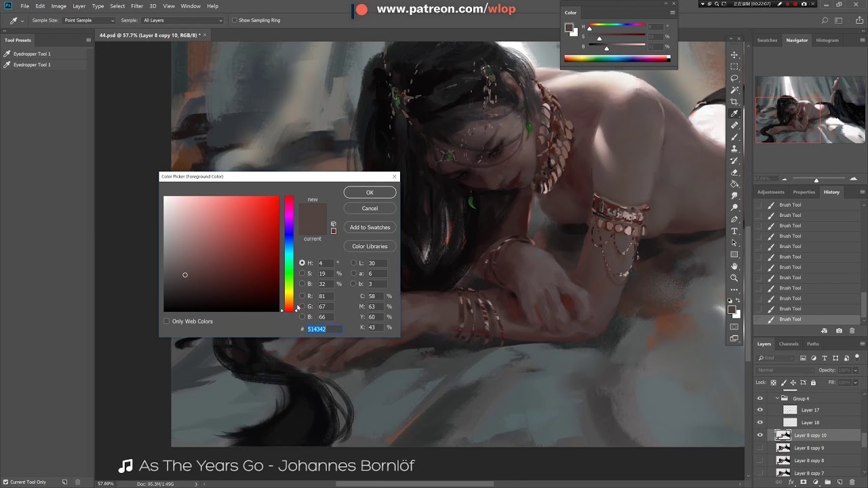Screen dimensions: 868x488
Task: Click the hex color input field
Action: tap(325, 329)
